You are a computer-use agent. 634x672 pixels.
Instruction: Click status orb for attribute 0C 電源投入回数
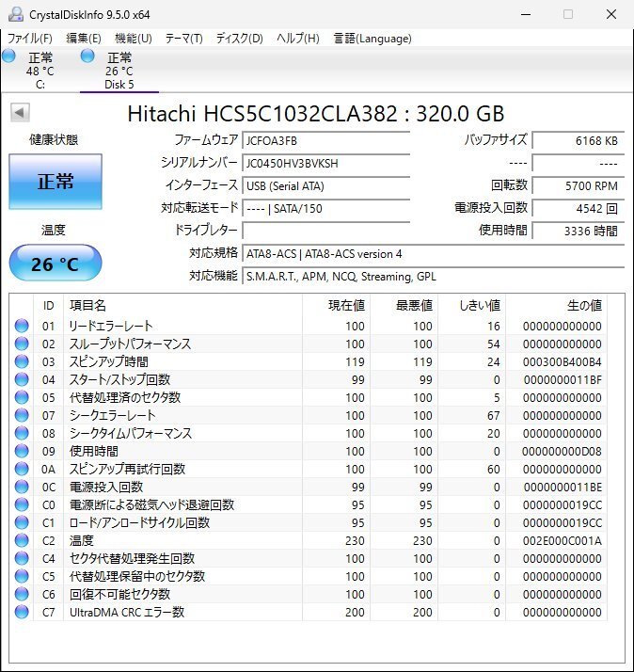(22, 487)
